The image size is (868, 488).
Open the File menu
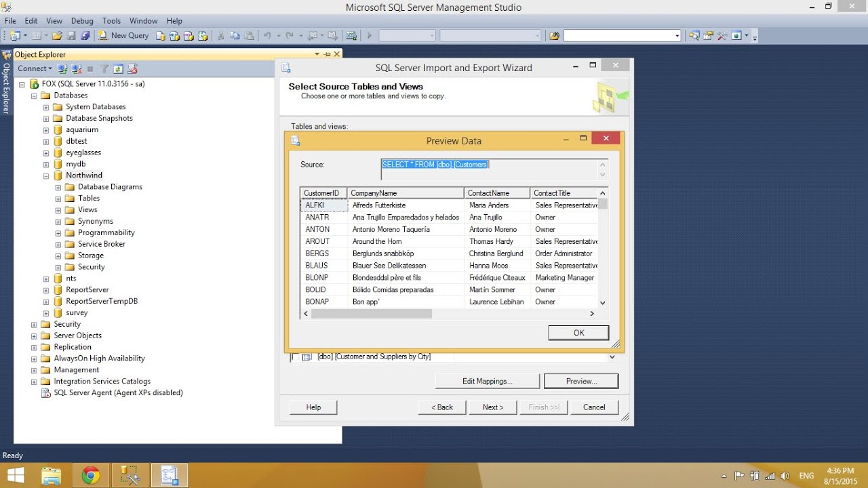(x=10, y=21)
